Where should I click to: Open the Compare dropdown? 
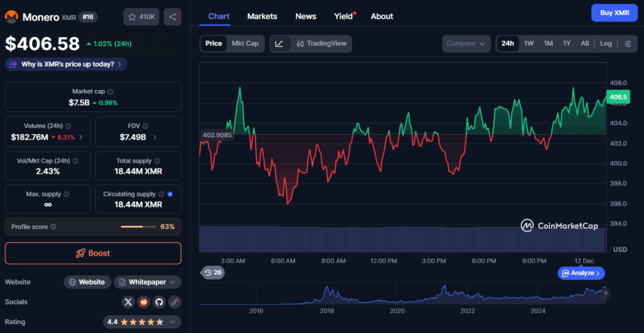(466, 43)
